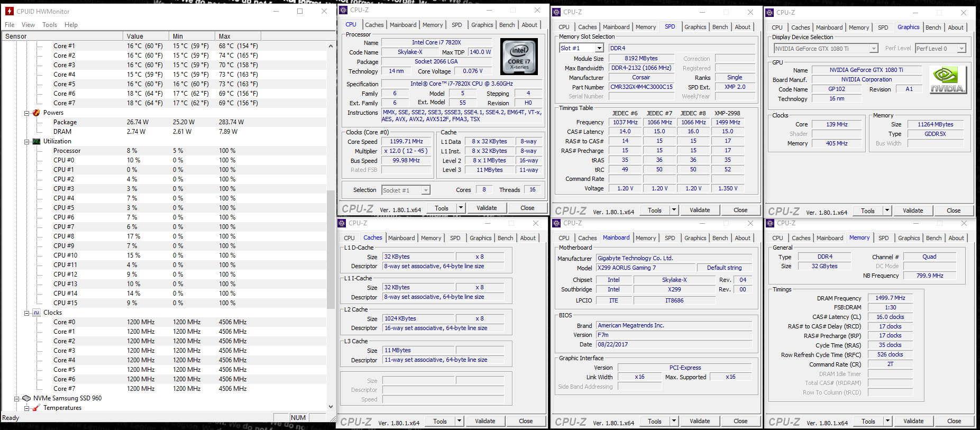Click the HWMonitor scrollbar up arrow
980x430 pixels.
click(331, 46)
